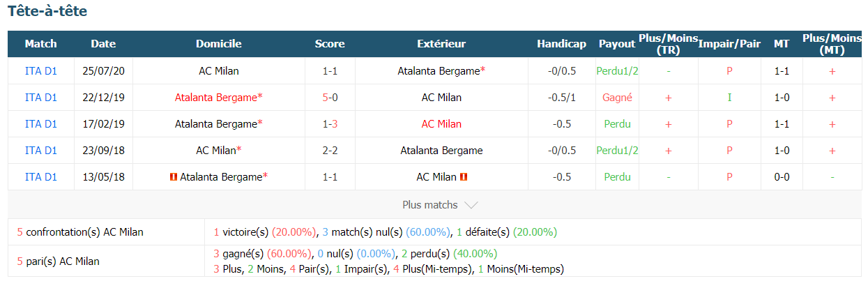Click Atalanta Bergame away team on 23/09/18

[441, 151]
